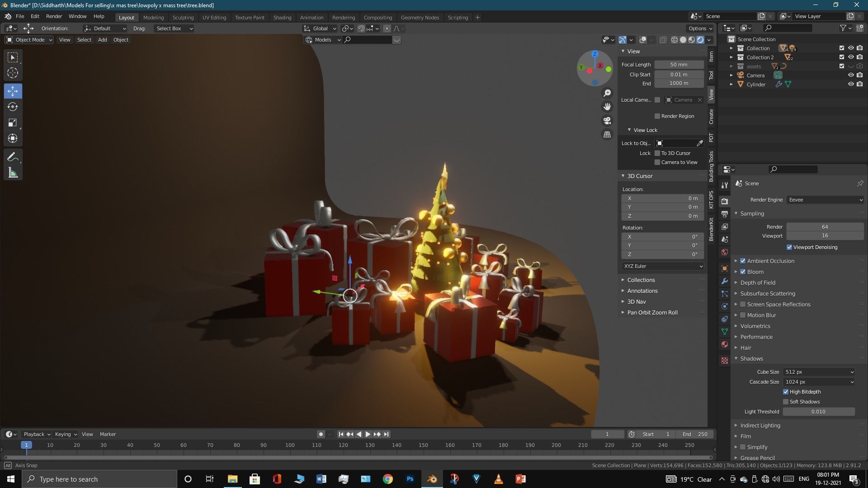
Task: Click the Render samples 64 field
Action: (825, 227)
